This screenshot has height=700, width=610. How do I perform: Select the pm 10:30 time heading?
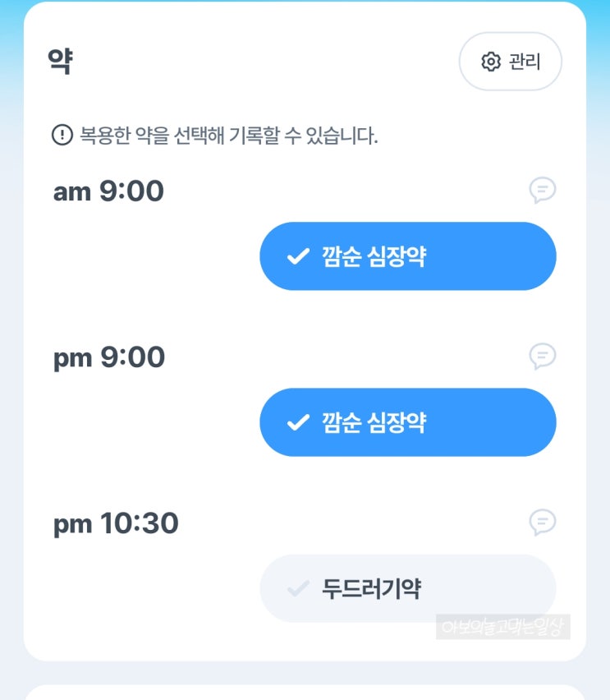point(116,523)
